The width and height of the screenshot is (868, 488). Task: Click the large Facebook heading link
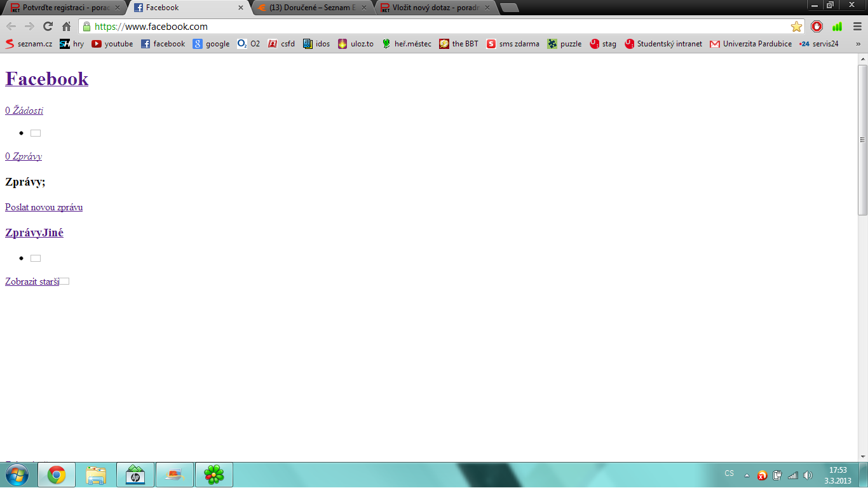click(x=47, y=79)
